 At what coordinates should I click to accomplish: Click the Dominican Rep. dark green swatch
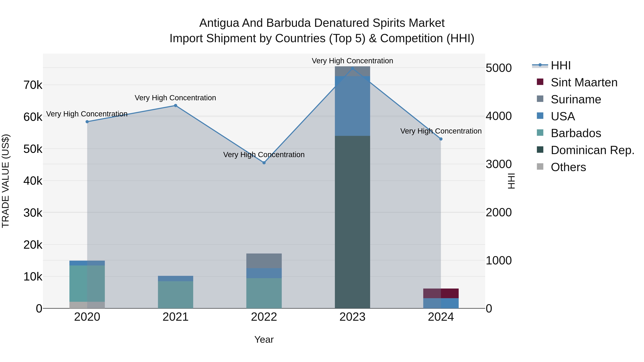tap(540, 149)
